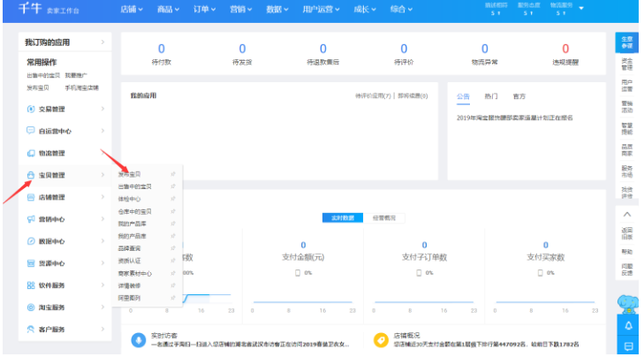Select 发布宝贝 in the flyout submenu

[x=130, y=174]
